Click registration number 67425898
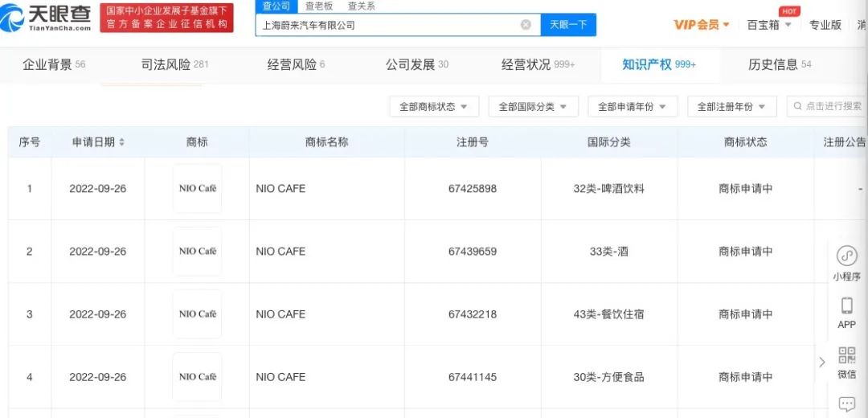Viewport: 868px width, 418px height. (473, 189)
